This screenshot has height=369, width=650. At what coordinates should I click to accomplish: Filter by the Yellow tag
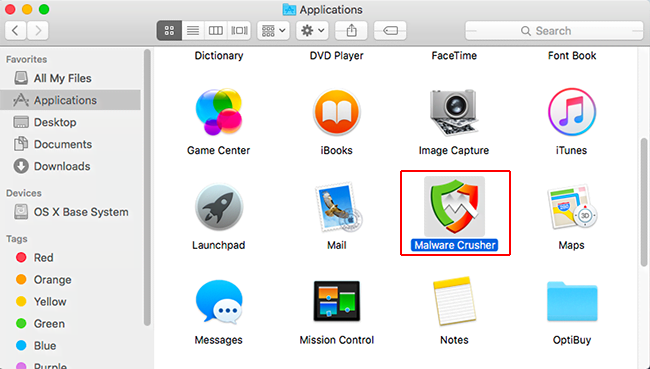[70, 301]
